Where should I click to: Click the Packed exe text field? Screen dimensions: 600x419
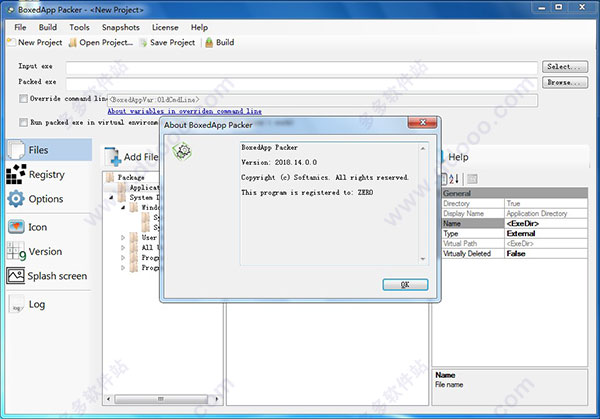tap(302, 83)
